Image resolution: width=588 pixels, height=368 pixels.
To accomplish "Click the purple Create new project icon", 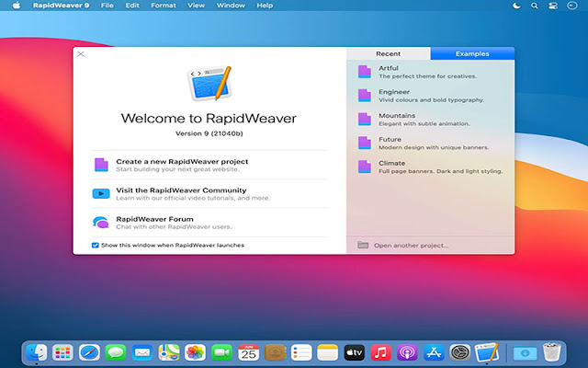I will pos(101,165).
